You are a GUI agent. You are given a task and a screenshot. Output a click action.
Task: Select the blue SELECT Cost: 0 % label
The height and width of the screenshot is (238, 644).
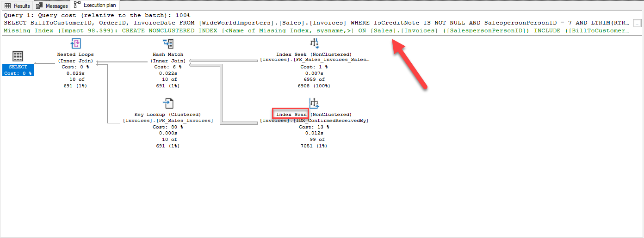(x=18, y=70)
